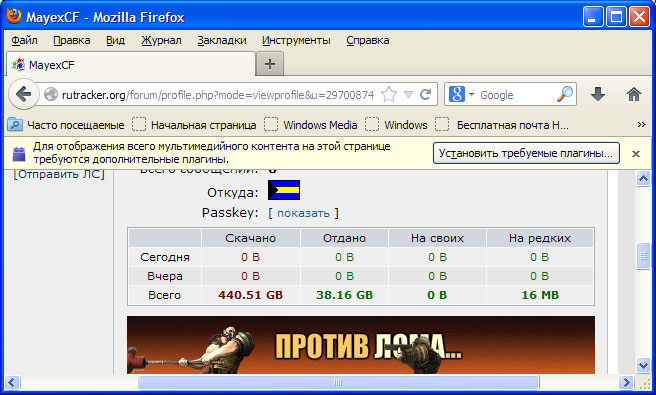Click the horizontal scrollbar thumb
The height and width of the screenshot is (395, 656).
click(x=338, y=382)
